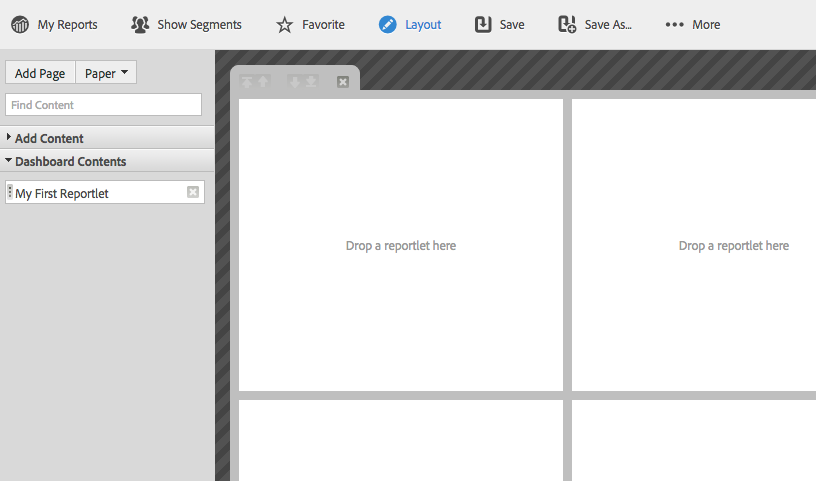Click the Add Page button
Screen dimensions: 816x481
click(x=40, y=73)
